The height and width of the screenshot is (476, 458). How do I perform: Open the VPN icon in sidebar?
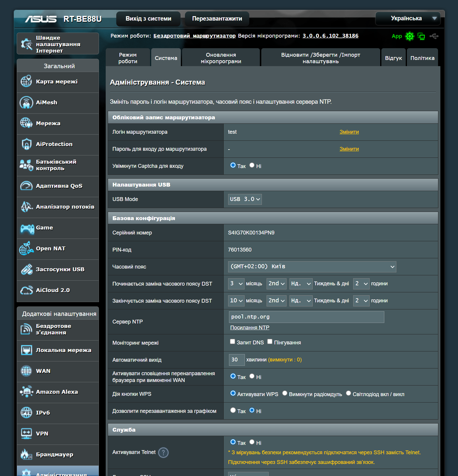(26, 434)
